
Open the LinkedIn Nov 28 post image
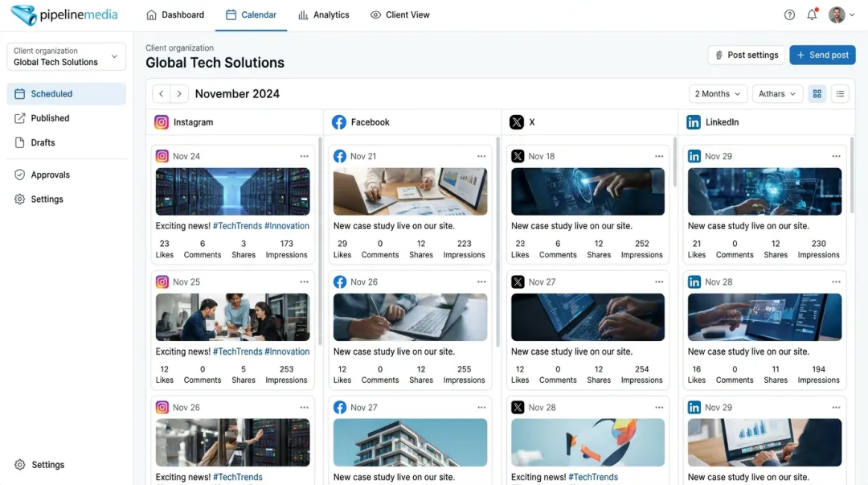[x=764, y=317]
